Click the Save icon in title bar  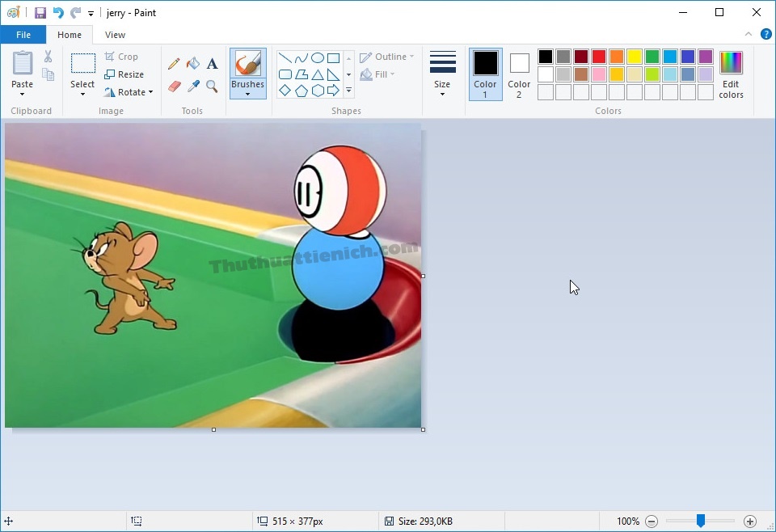[40, 13]
